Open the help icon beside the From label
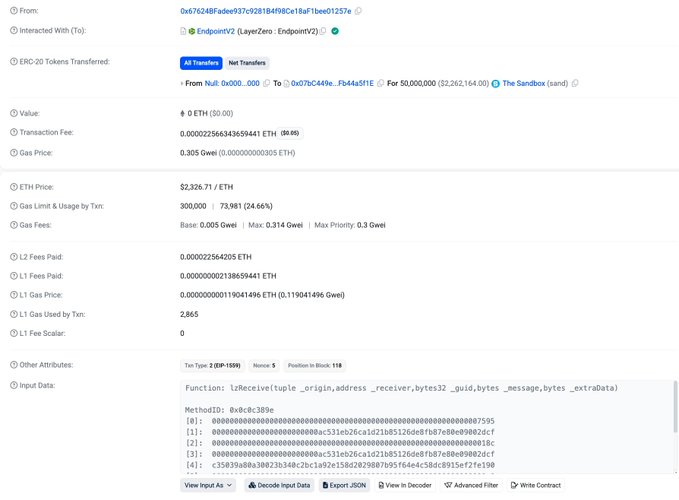The width and height of the screenshot is (679, 500). pyautogui.click(x=14, y=11)
